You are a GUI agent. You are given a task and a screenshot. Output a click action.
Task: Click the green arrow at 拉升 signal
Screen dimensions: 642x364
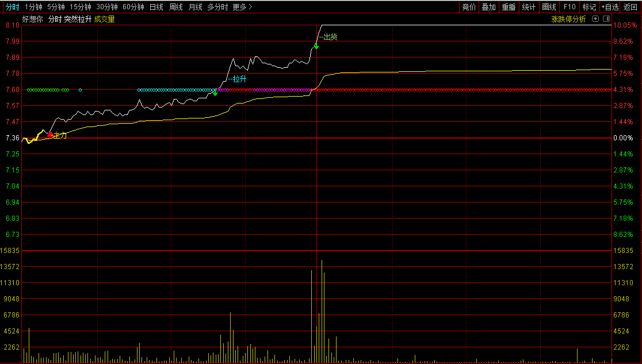[x=215, y=93]
